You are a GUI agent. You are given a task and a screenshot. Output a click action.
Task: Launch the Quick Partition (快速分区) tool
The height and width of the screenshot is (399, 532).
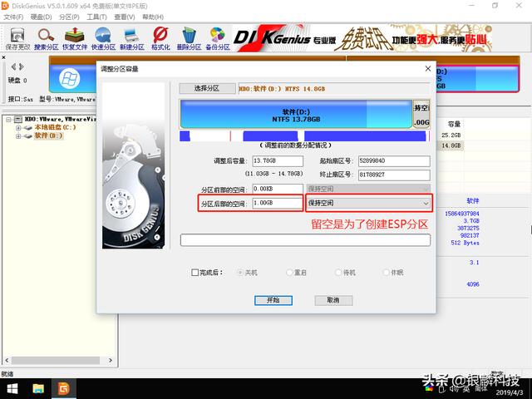point(103,39)
